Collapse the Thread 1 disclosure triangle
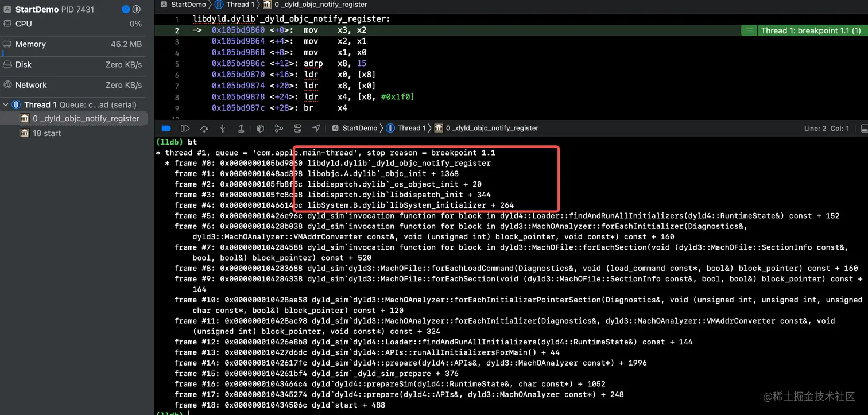868x415 pixels. click(x=6, y=105)
